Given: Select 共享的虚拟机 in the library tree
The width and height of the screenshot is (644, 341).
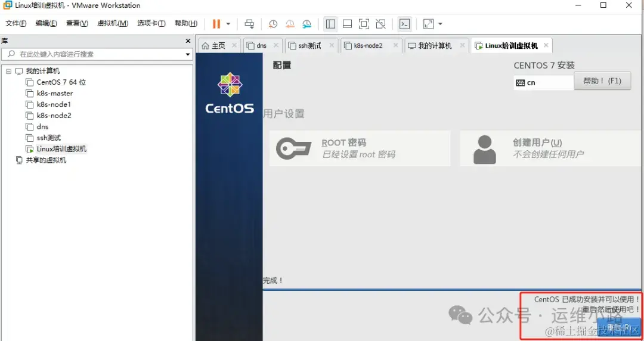Looking at the screenshot, I should tap(46, 160).
